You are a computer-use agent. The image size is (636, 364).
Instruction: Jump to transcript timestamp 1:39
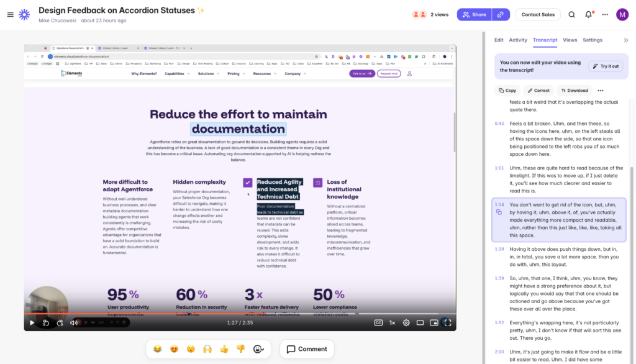(499, 278)
